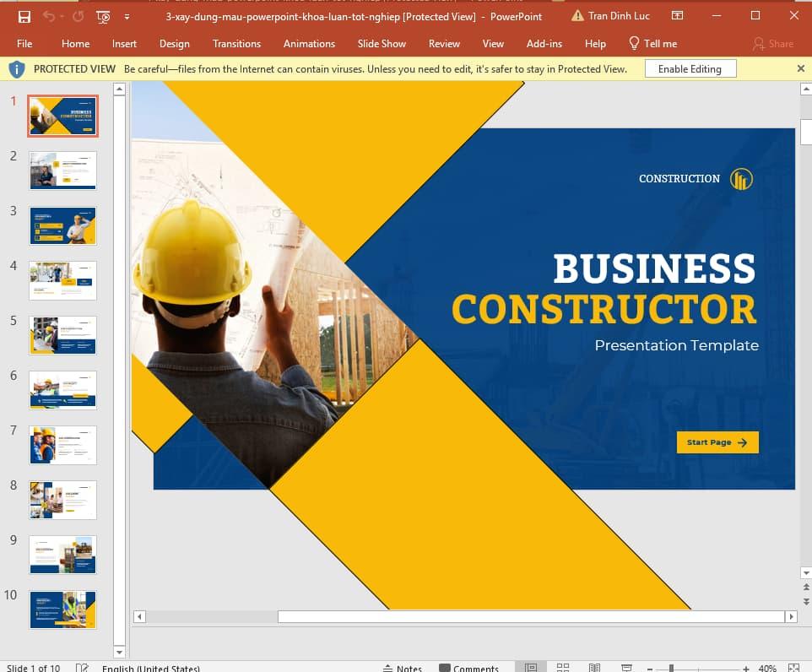
Task: Open the Design ribbon tab
Action: [x=175, y=43]
